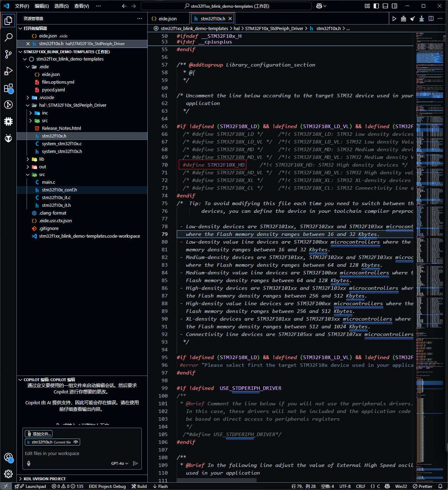Open the Search view in activity bar
The image size is (448, 490).
pyautogui.click(x=8, y=37)
